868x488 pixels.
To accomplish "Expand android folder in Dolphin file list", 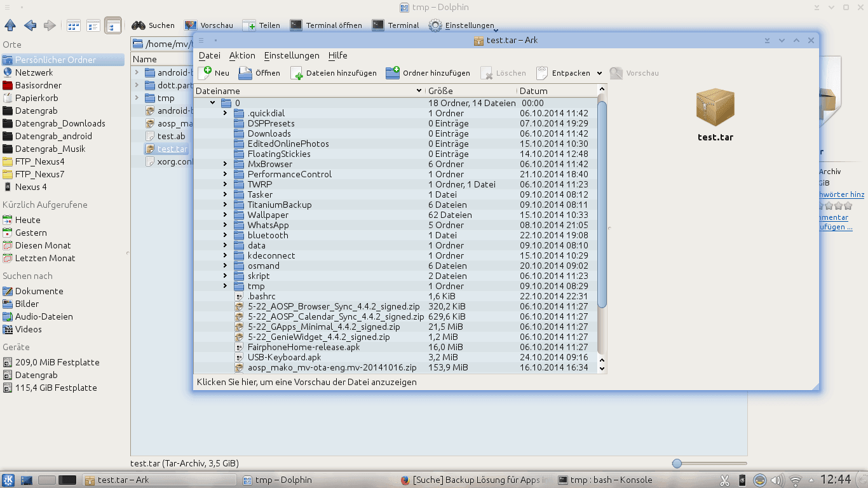I will 136,72.
